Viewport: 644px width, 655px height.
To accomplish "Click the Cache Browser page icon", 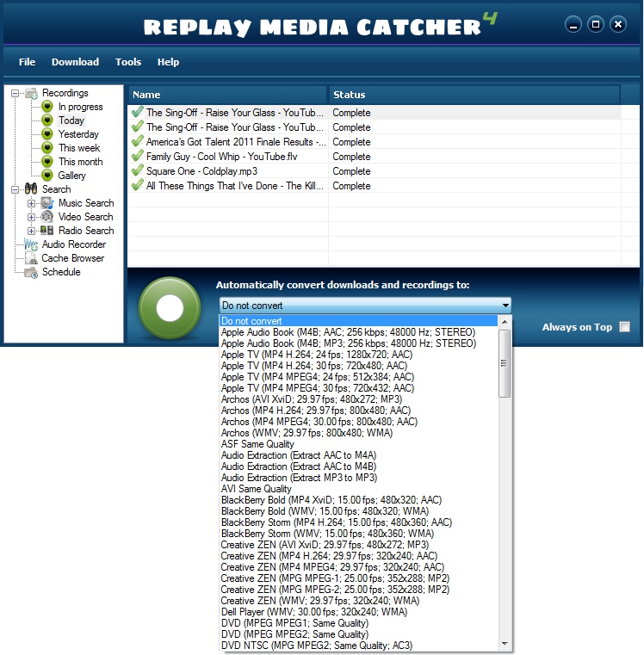I will click(31, 258).
